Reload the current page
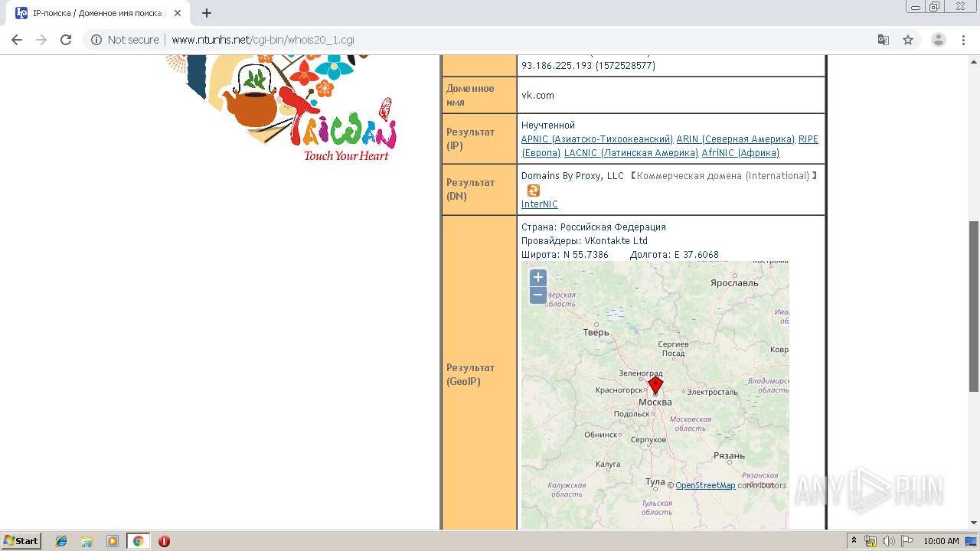The height and width of the screenshot is (551, 980). pos(66,40)
